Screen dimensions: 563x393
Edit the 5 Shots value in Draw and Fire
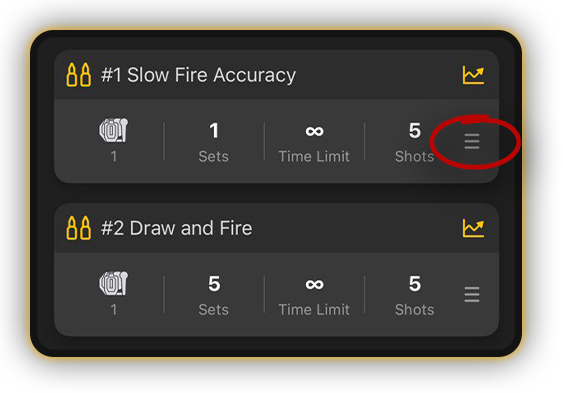pos(415,284)
